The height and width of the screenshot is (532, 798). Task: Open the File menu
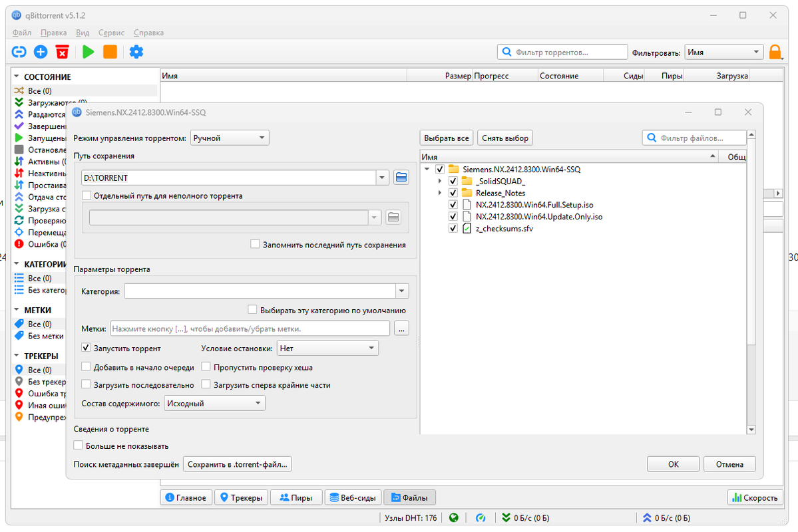pyautogui.click(x=22, y=33)
